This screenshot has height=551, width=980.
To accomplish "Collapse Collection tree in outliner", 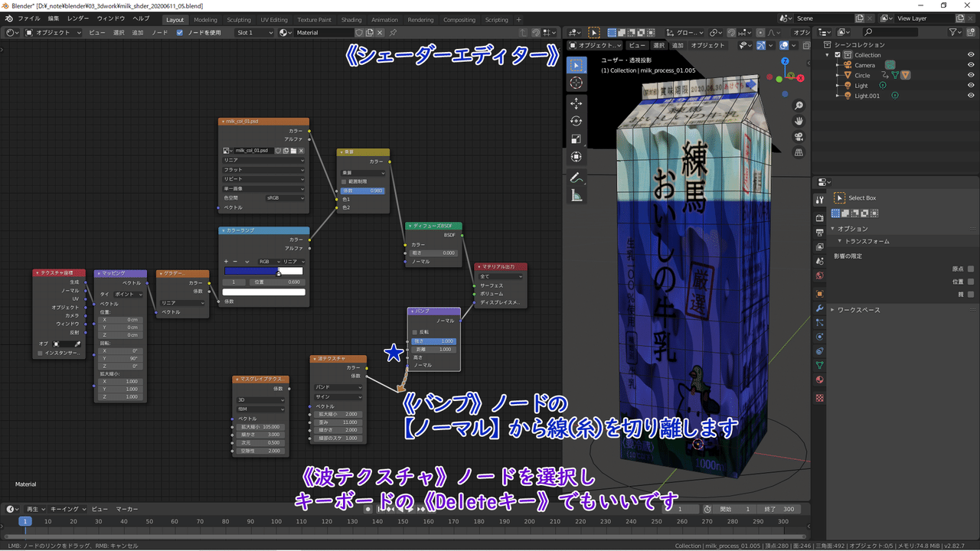I will [x=827, y=55].
